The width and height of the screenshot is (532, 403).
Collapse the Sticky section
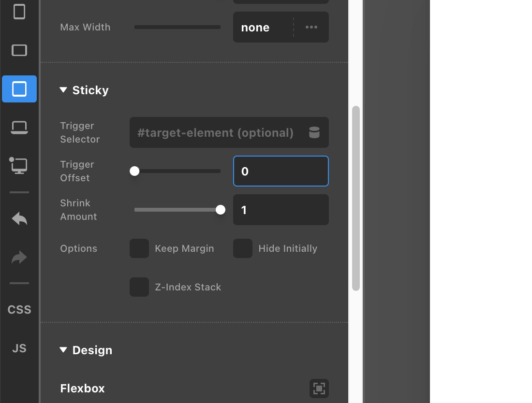coord(63,90)
